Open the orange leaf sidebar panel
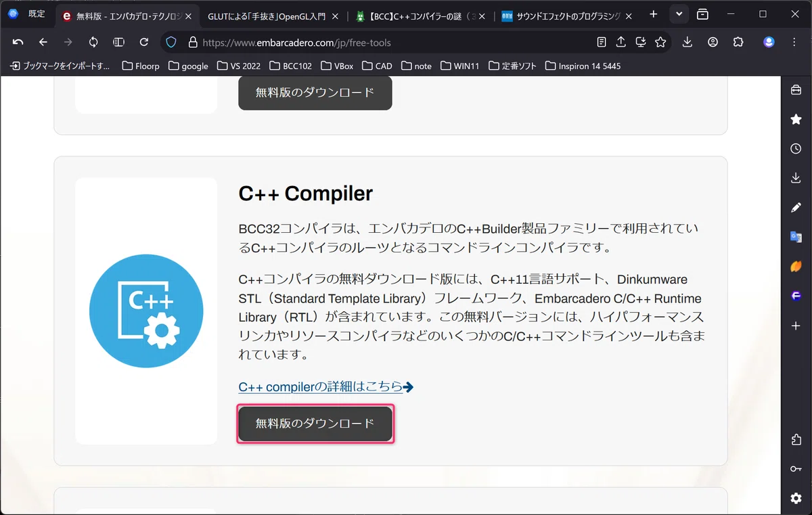Image resolution: width=812 pixels, height=515 pixels. [x=796, y=267]
